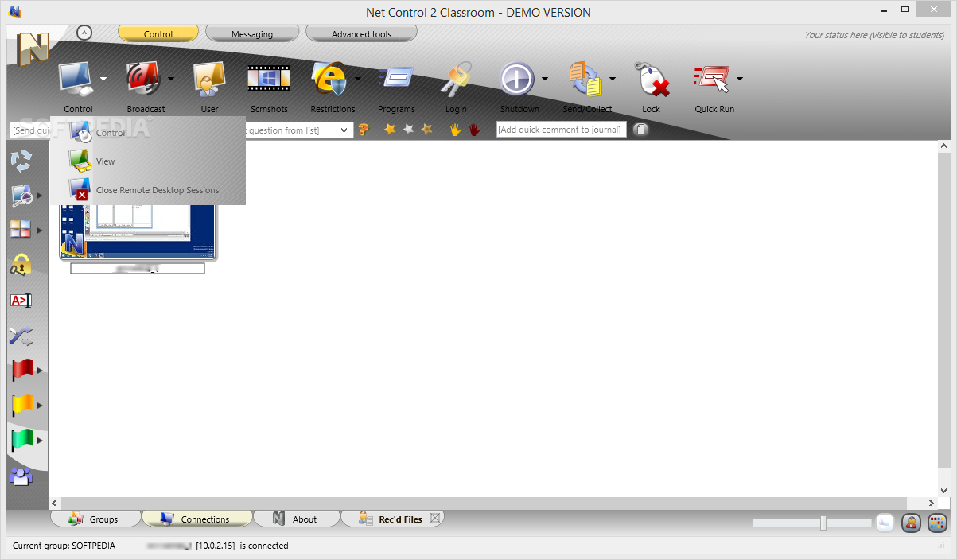Select the connected computer screen thumbnail
The image size is (957, 560).
pyautogui.click(x=138, y=231)
